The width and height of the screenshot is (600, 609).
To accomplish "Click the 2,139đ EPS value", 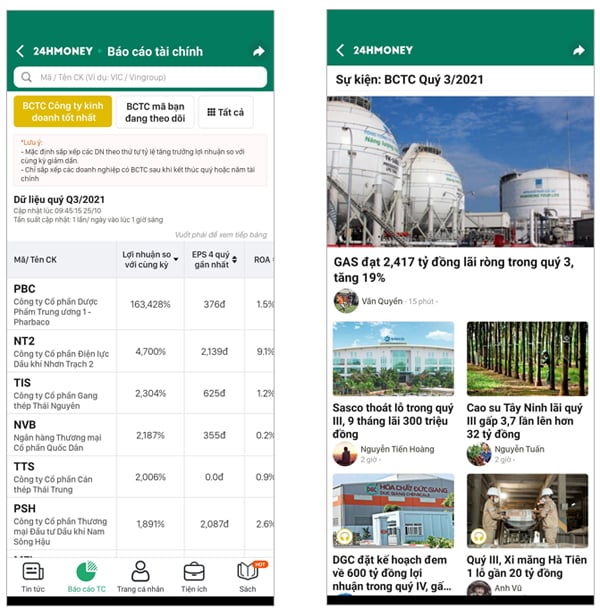I will click(214, 351).
